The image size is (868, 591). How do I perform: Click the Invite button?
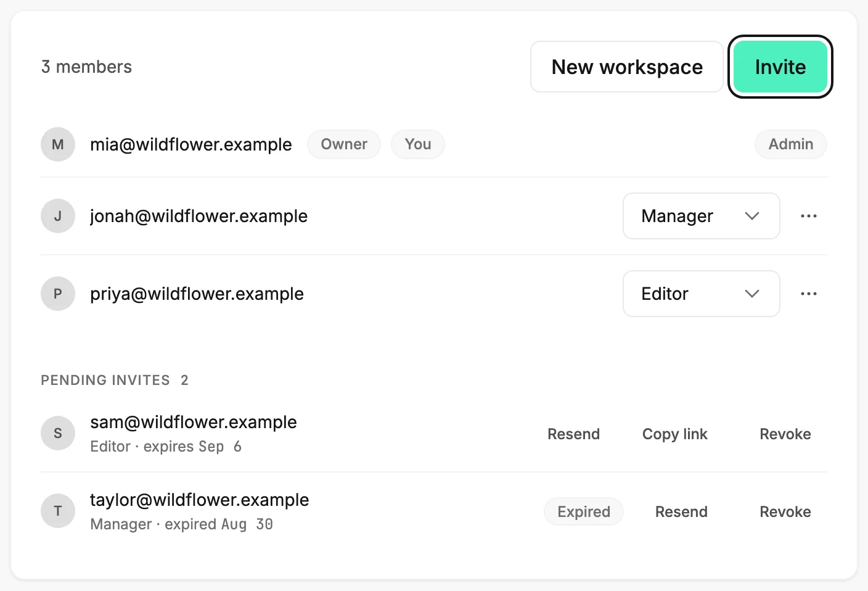point(780,67)
